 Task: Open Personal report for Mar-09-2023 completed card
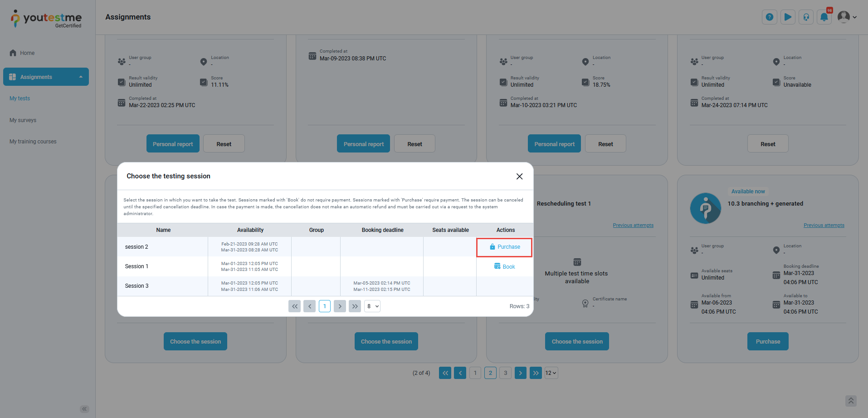click(x=363, y=144)
